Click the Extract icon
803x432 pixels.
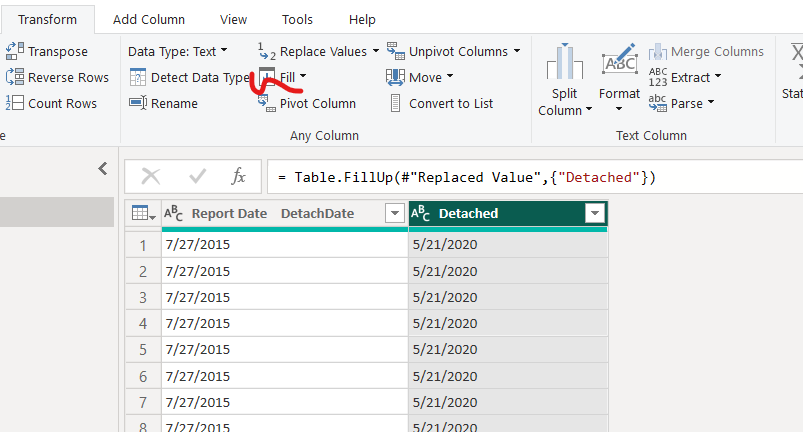point(658,77)
